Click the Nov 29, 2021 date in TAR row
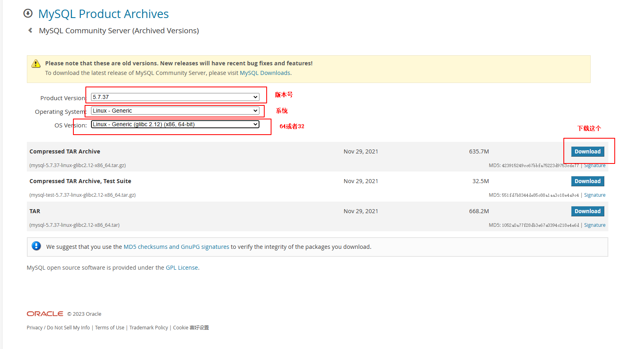644x349 pixels. pos(361,211)
